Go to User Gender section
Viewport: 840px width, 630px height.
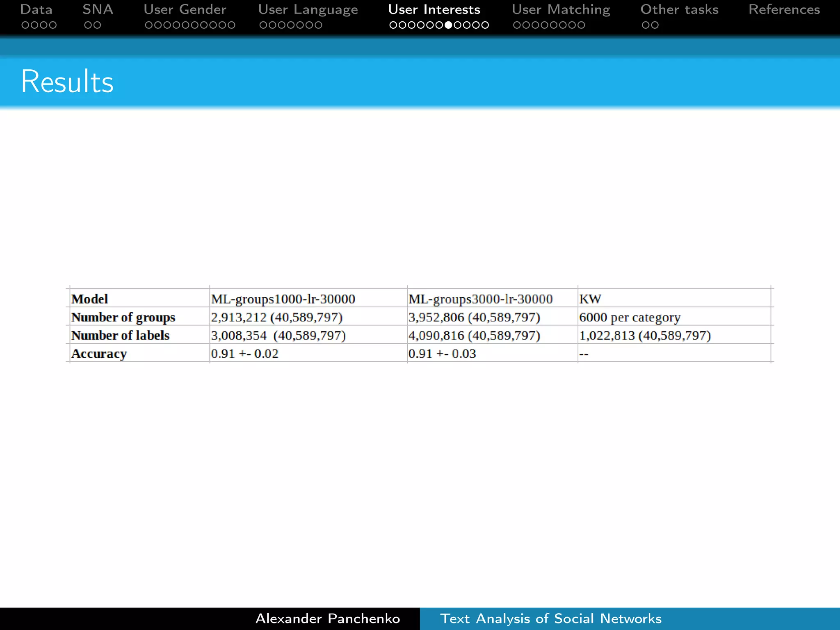coord(185,9)
